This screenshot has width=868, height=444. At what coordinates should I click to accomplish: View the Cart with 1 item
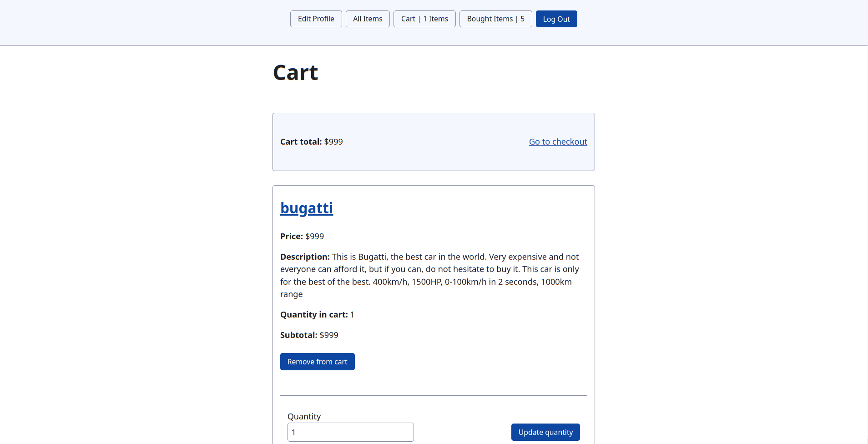(424, 19)
